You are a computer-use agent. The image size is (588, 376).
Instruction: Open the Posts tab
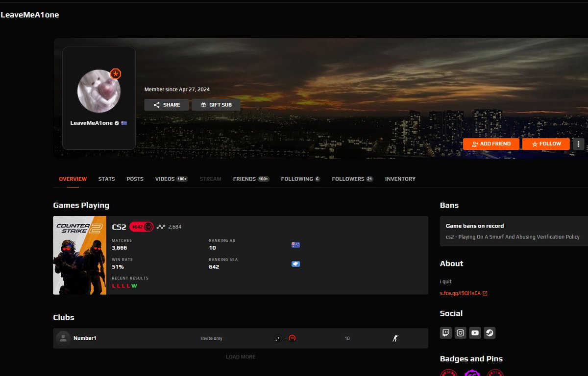pyautogui.click(x=135, y=179)
